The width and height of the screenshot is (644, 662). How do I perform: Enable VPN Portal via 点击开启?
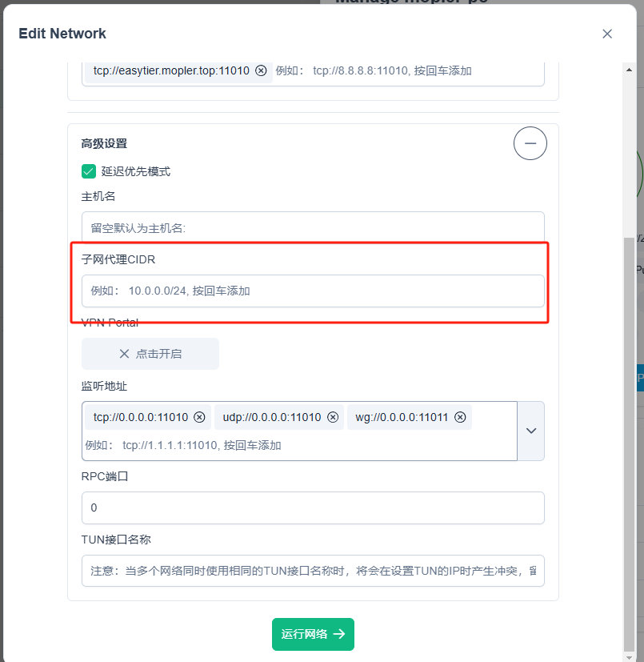150,354
